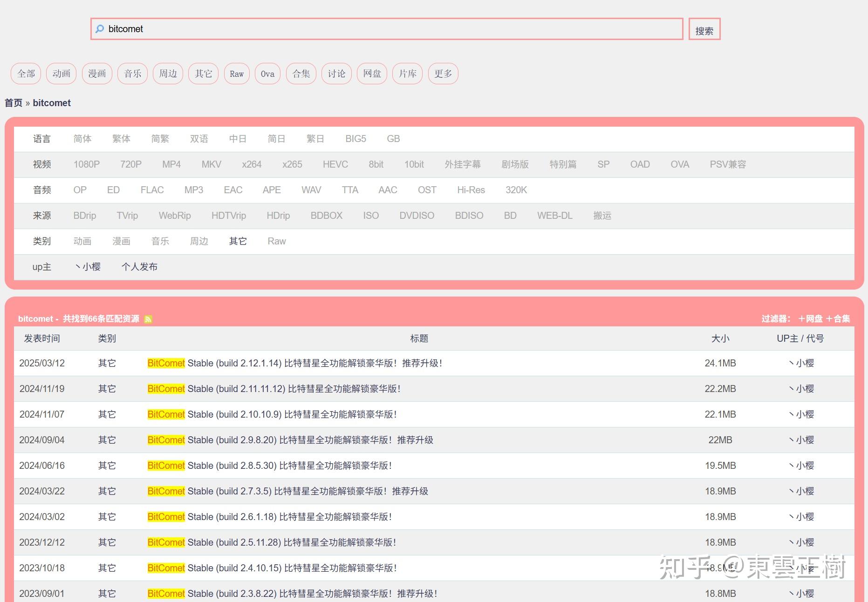Choose Raw in the 类别 filter row

point(277,241)
